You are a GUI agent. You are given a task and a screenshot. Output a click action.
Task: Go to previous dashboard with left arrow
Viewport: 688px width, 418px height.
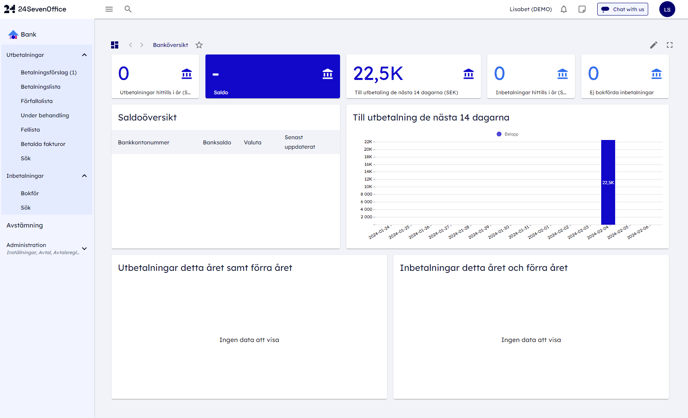(x=130, y=45)
